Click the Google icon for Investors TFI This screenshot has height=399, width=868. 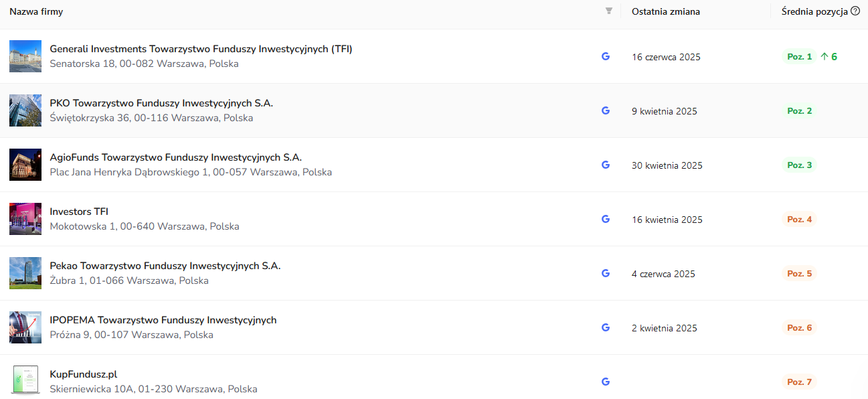pyautogui.click(x=606, y=220)
